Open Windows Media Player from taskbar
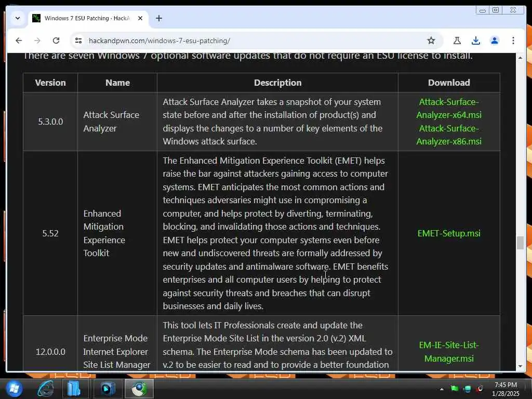The width and height of the screenshot is (532, 399). click(x=108, y=389)
